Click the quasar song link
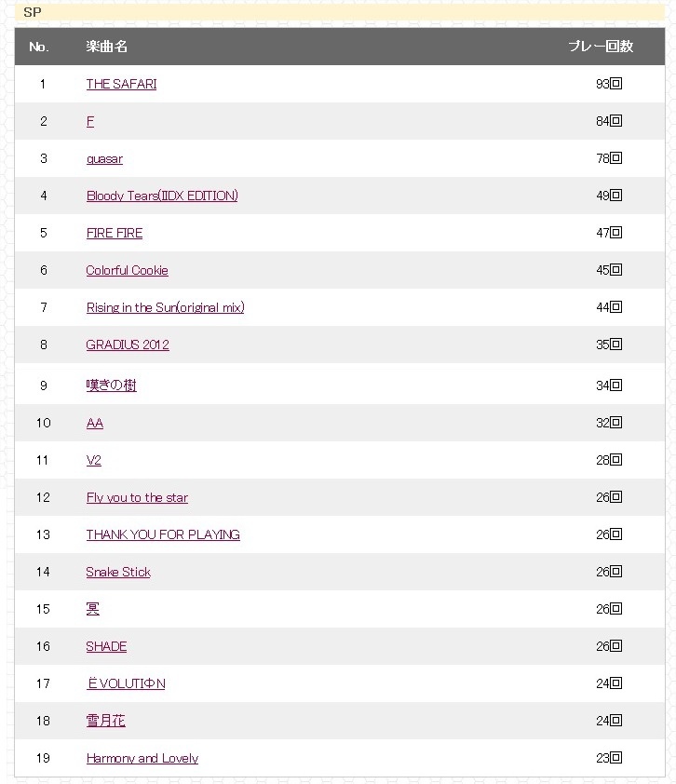 (x=104, y=159)
